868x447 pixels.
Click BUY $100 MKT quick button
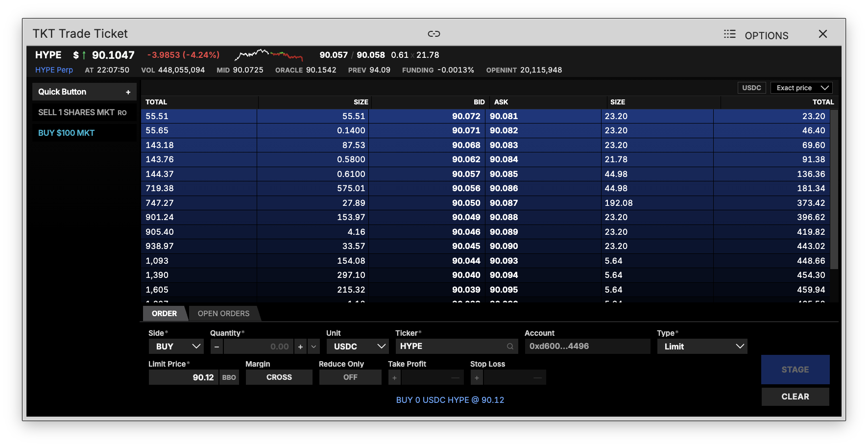click(84, 133)
